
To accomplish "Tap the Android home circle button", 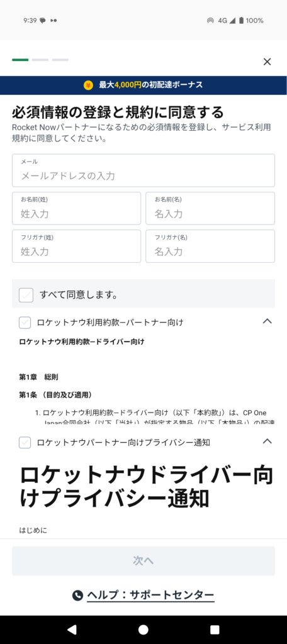I will click(x=143, y=630).
